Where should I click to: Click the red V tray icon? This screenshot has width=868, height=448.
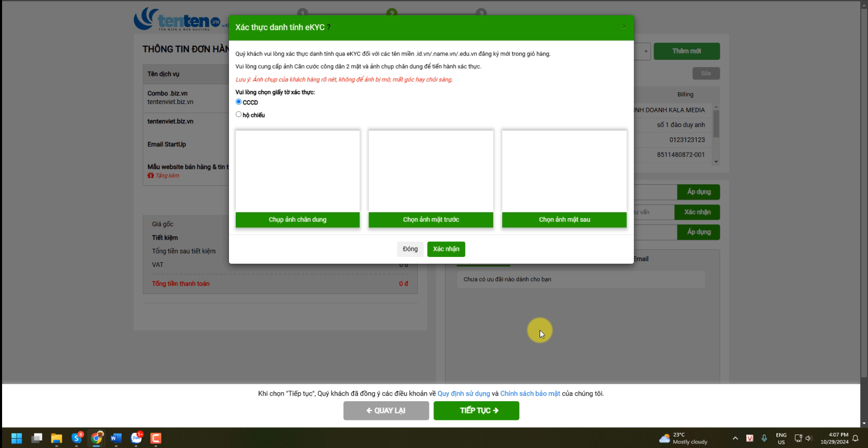pyautogui.click(x=750, y=438)
